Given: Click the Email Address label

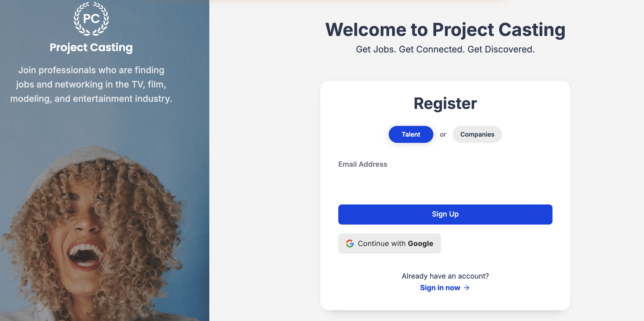Looking at the screenshot, I should (362, 164).
